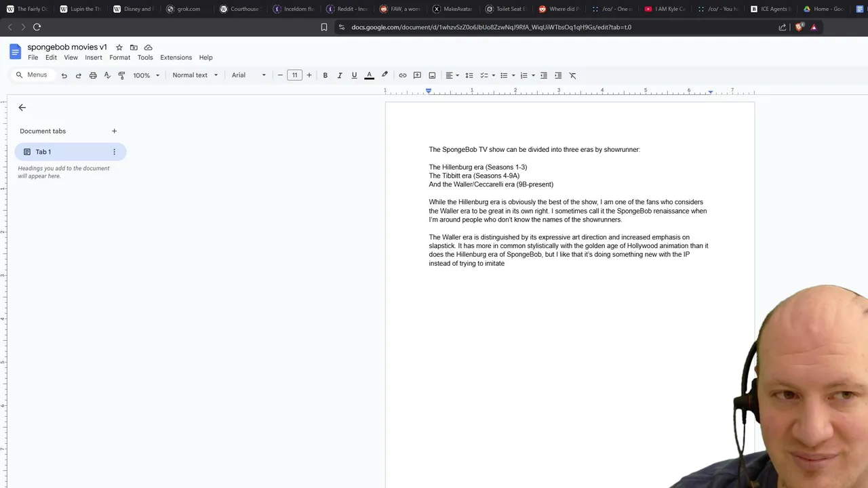Click the Google Docs home icon
The width and height of the screenshot is (868, 488).
15,52
